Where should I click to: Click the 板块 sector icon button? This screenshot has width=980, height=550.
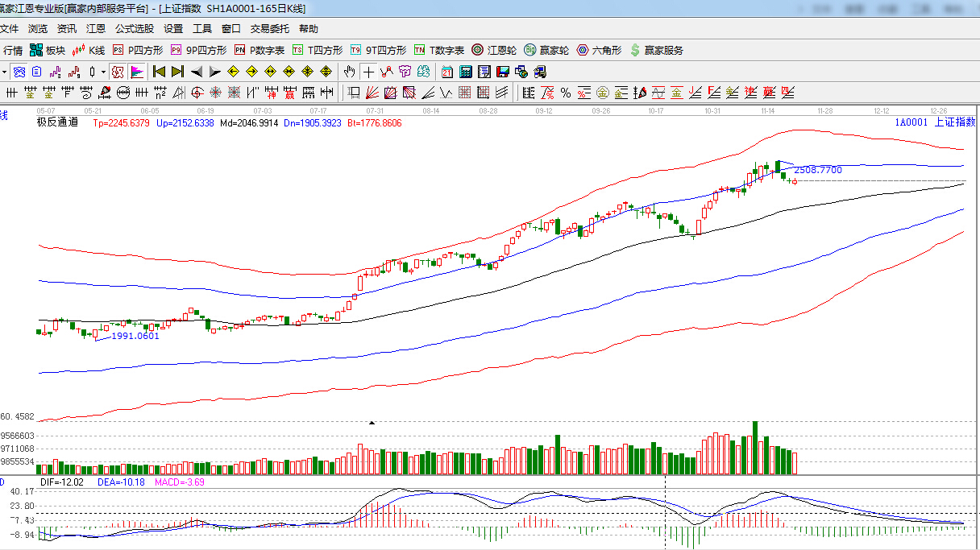click(x=47, y=50)
